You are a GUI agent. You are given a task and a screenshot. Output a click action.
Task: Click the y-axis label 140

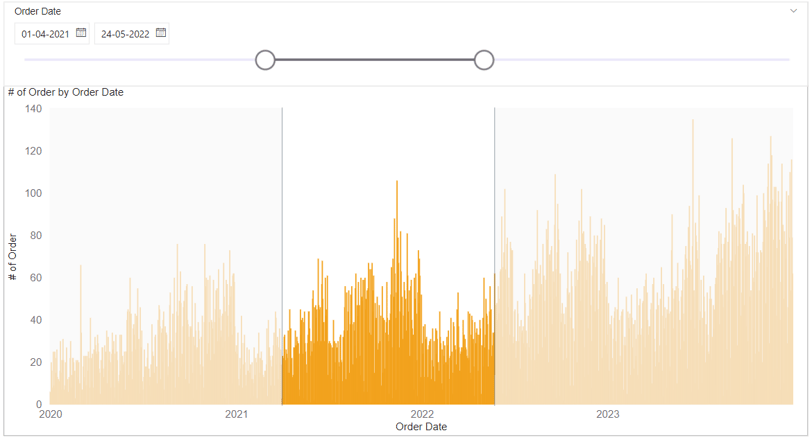[34, 109]
